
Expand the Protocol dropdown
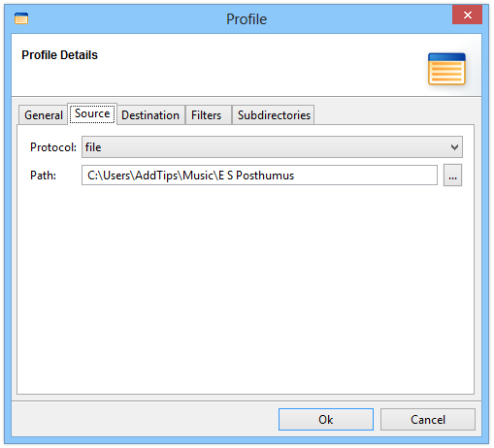272,147
